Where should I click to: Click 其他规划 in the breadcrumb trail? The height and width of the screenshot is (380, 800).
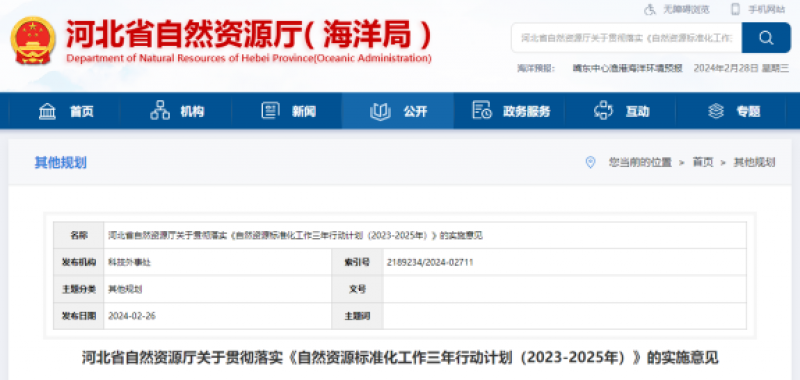click(x=754, y=163)
